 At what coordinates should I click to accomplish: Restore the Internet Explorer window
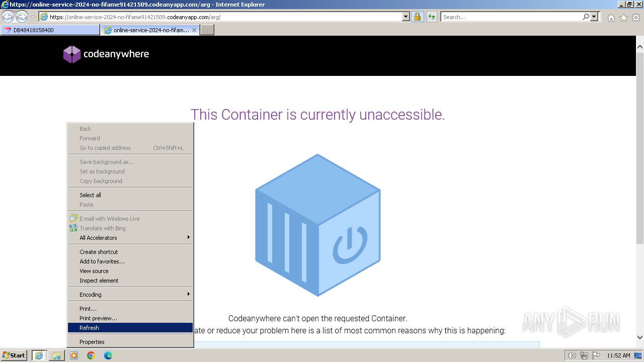point(629,5)
